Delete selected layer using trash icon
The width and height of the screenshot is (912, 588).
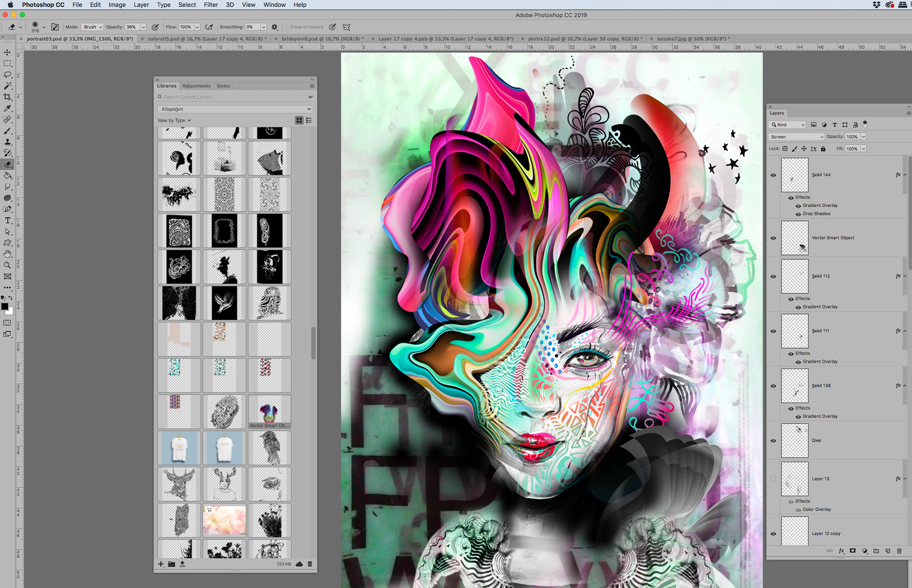(x=899, y=551)
